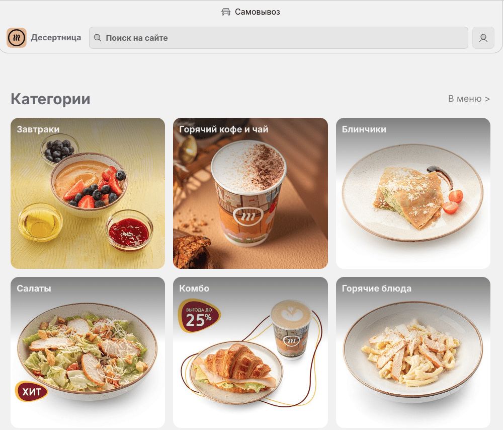The image size is (504, 430).
Task: Select the Самовывоз pickup option
Action: (250, 12)
